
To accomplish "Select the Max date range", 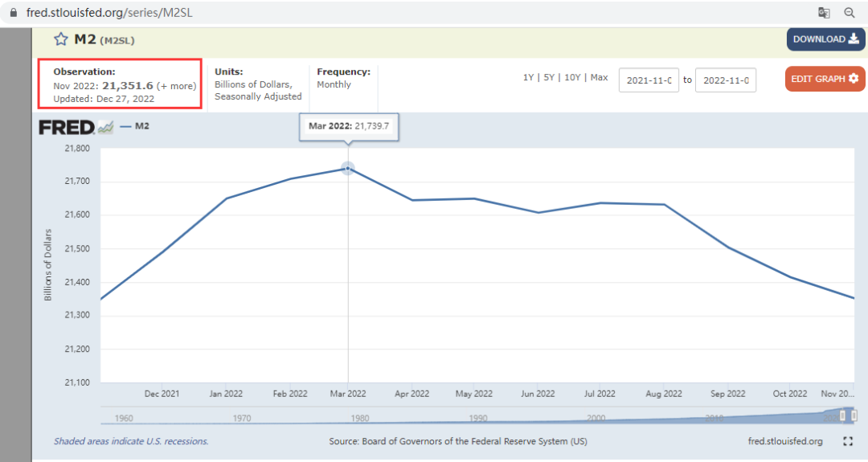I will tap(599, 77).
